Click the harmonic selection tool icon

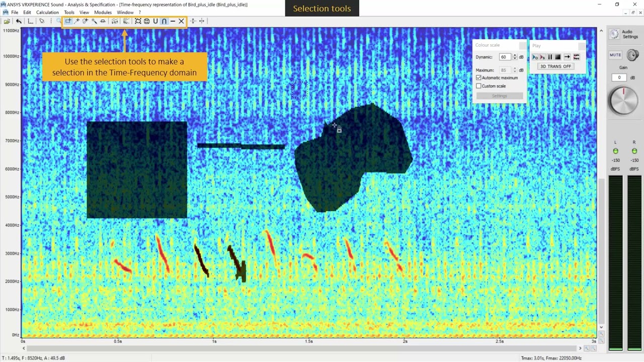[115, 21]
